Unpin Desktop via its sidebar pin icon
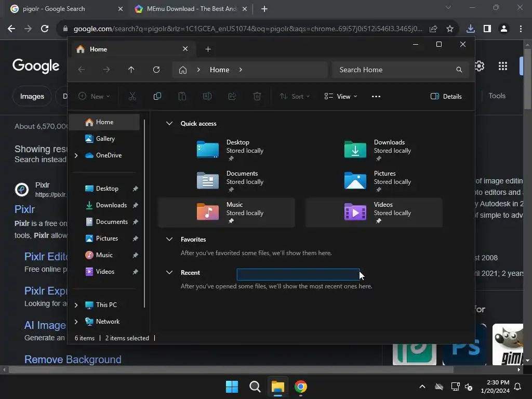The width and height of the screenshot is (532, 399). coord(136,189)
